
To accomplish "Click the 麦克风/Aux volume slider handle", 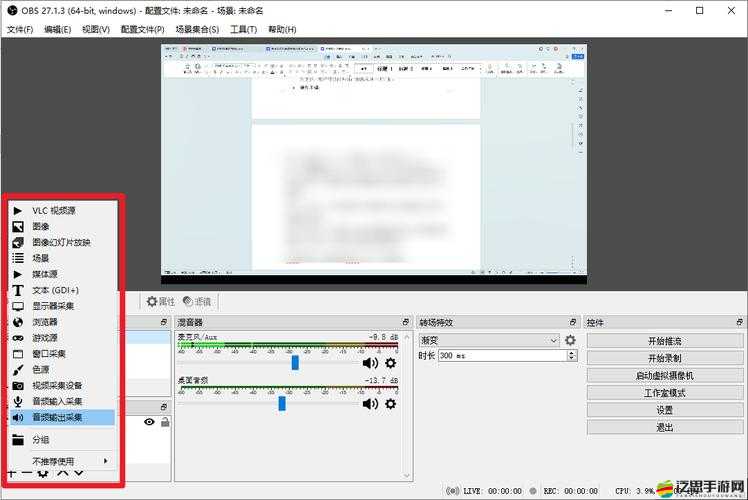I will coord(295,363).
